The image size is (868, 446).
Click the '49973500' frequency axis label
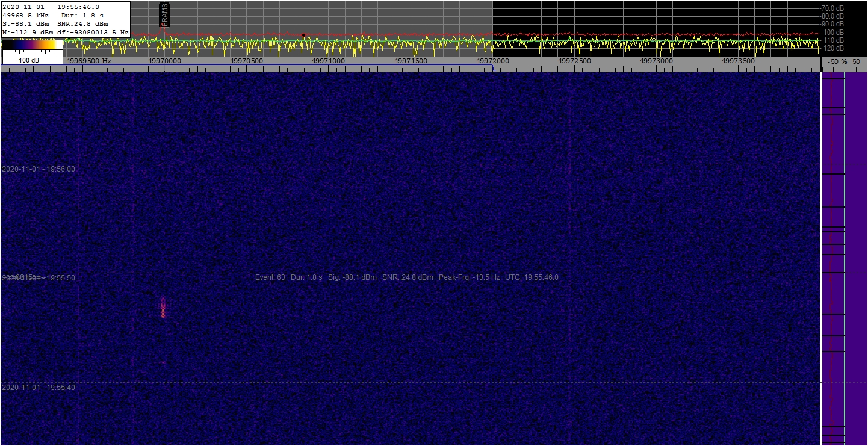(739, 61)
